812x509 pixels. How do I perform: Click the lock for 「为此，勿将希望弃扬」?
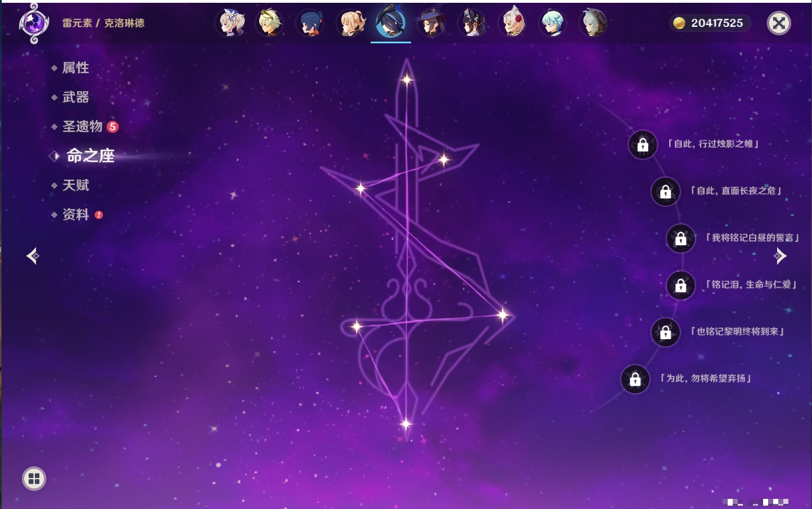pos(635,380)
